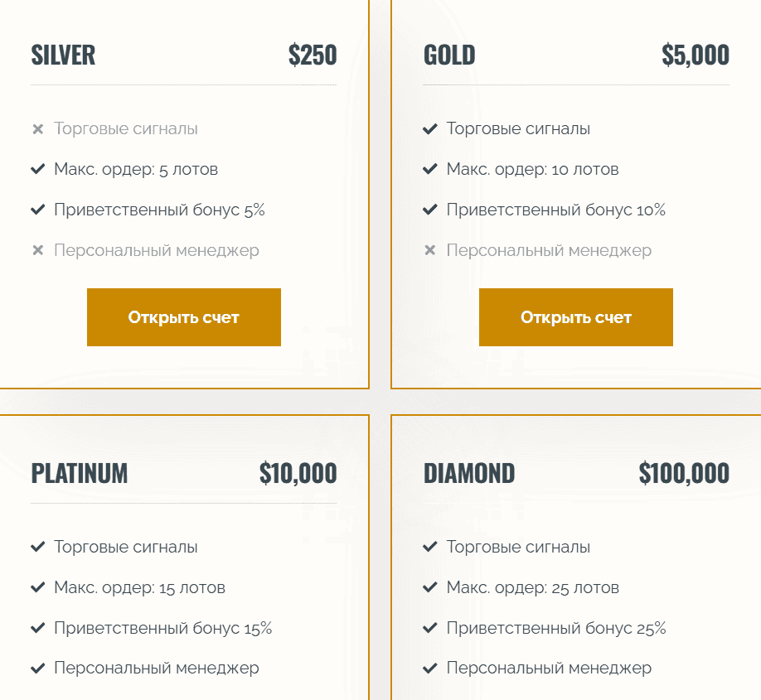Image resolution: width=761 pixels, height=700 pixels.
Task: Click the $100,000 Diamond price
Action: coord(684,474)
